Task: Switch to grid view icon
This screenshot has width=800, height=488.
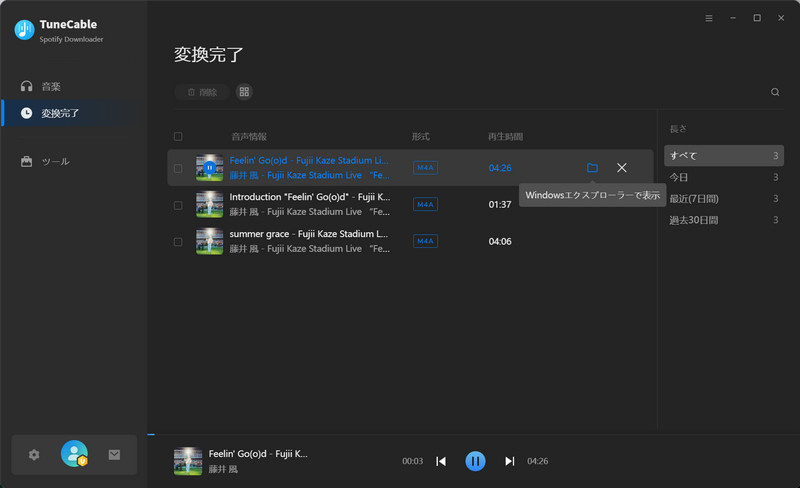Action: coord(244,92)
